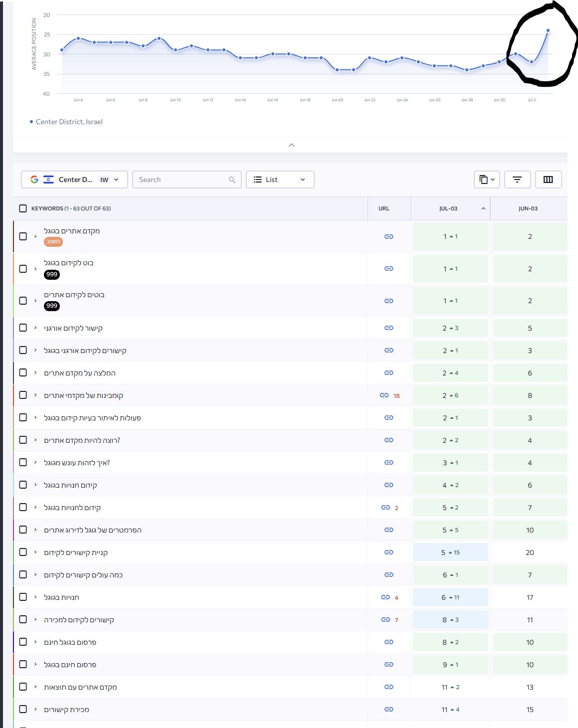The width and height of the screenshot is (578, 728).
Task: Click the last data point on chart
Action: tap(548, 30)
